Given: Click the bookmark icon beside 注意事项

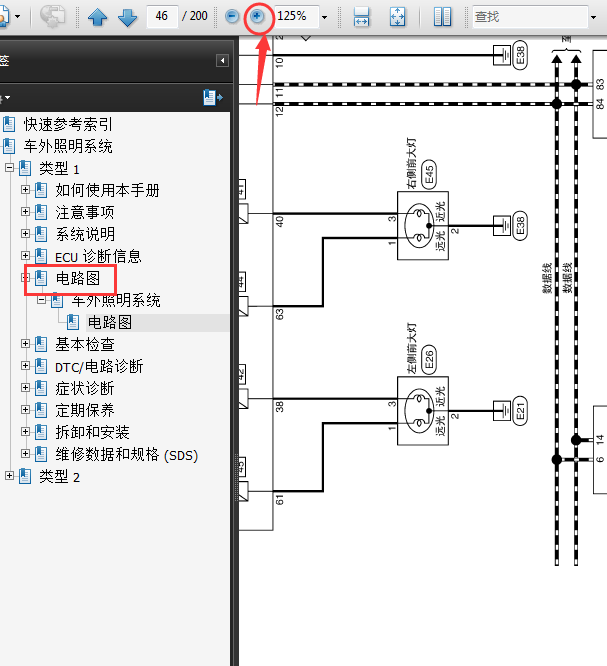Looking at the screenshot, I should click(41, 212).
